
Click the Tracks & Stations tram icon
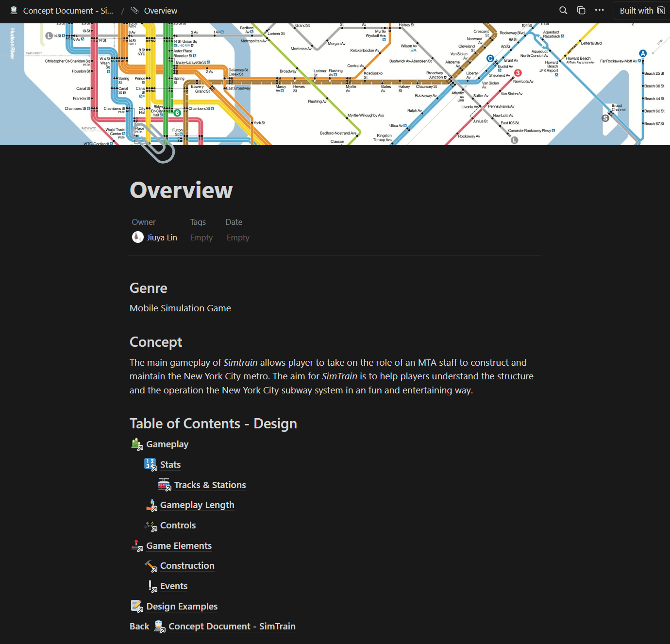tap(165, 485)
